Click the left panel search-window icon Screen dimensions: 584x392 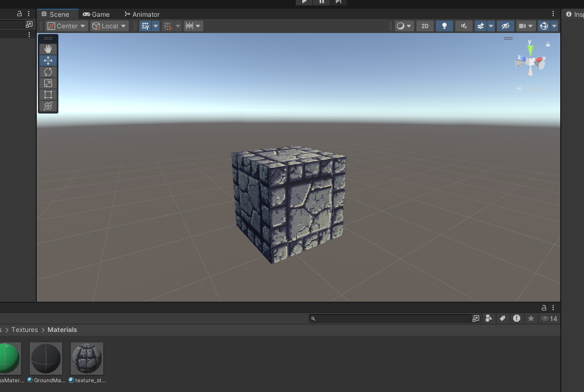(29, 24)
